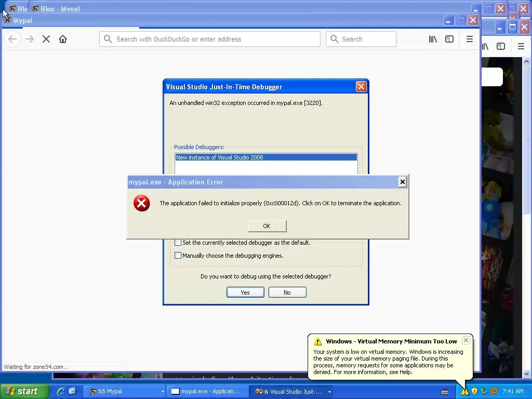The image size is (532, 399).
Task: Click the DuckDuckGo address bar
Action: (x=210, y=39)
